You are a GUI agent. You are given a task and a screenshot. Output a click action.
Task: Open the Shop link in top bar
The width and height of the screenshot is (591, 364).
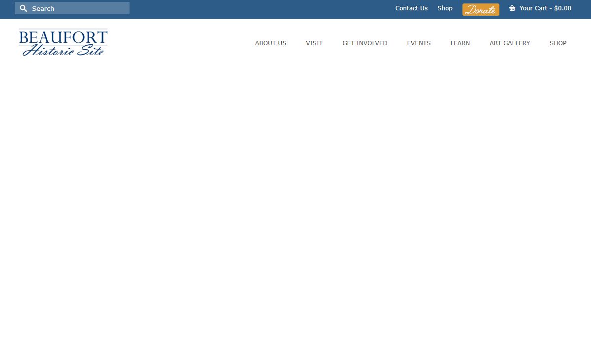click(x=445, y=8)
